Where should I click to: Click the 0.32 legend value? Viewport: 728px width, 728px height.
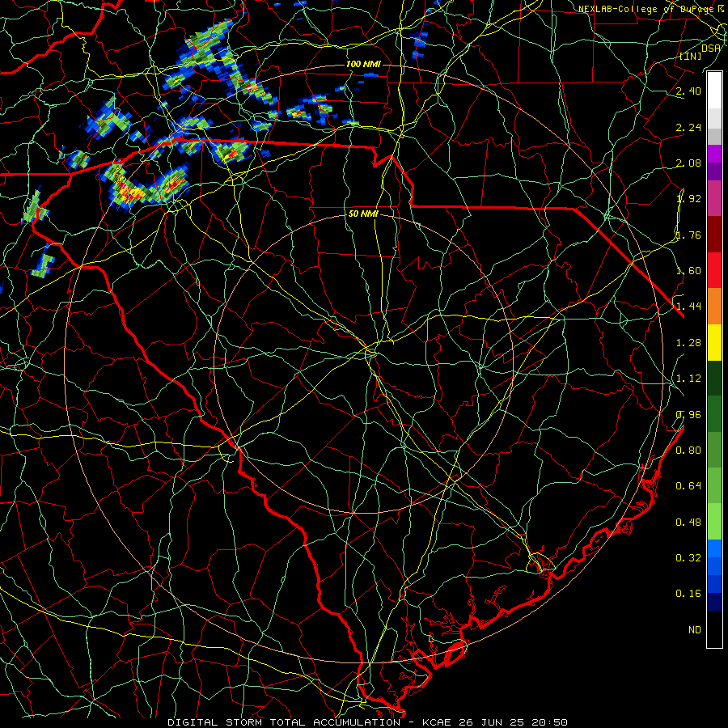[x=688, y=558]
